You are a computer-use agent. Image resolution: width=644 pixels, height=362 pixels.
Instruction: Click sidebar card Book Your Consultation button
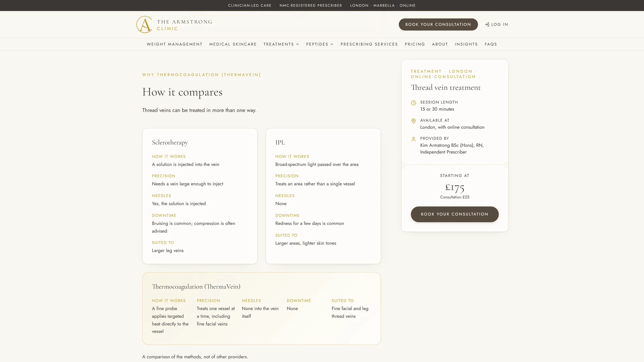click(454, 214)
